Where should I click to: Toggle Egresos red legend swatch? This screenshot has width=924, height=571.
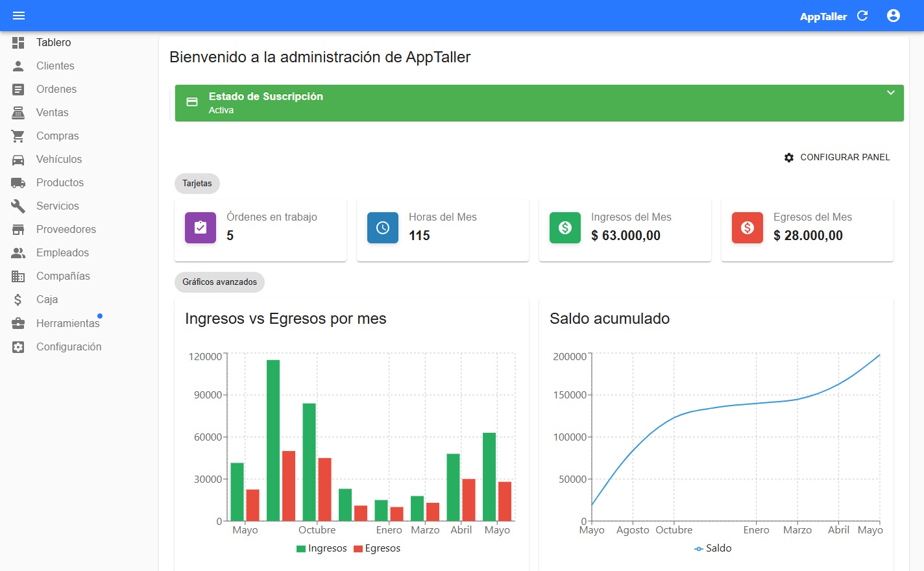(x=358, y=549)
